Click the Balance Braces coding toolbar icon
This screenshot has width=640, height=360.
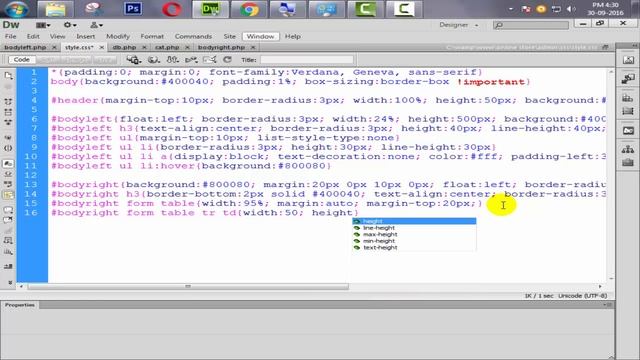click(8, 148)
